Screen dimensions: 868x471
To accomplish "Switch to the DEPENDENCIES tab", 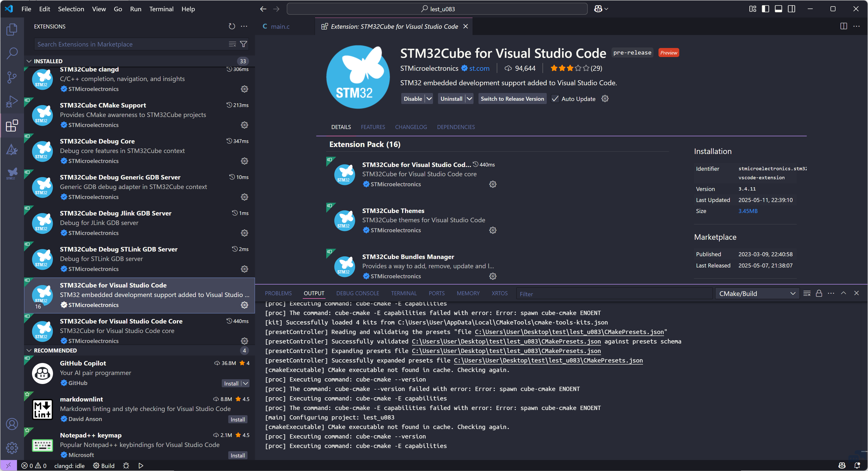I will coord(456,127).
